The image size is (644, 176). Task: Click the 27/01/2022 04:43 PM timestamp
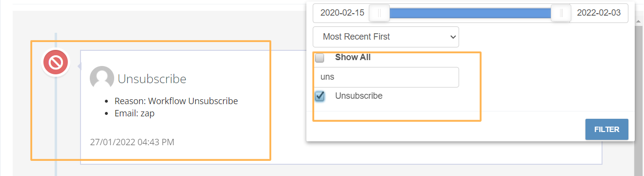(x=132, y=142)
